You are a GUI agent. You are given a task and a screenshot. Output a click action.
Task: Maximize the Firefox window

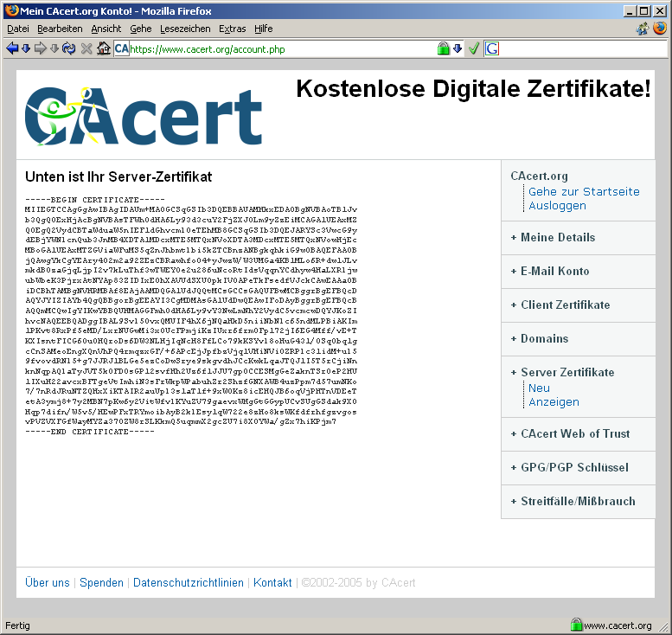643,11
